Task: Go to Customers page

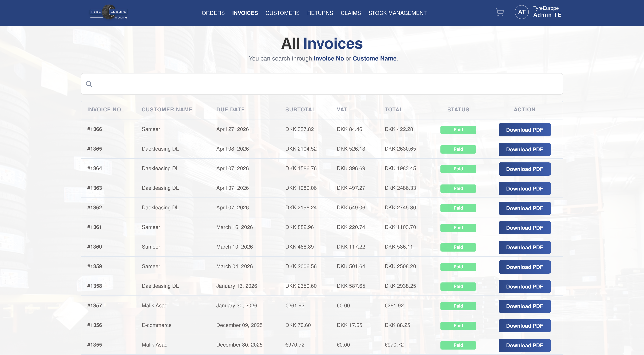Action: (x=282, y=13)
